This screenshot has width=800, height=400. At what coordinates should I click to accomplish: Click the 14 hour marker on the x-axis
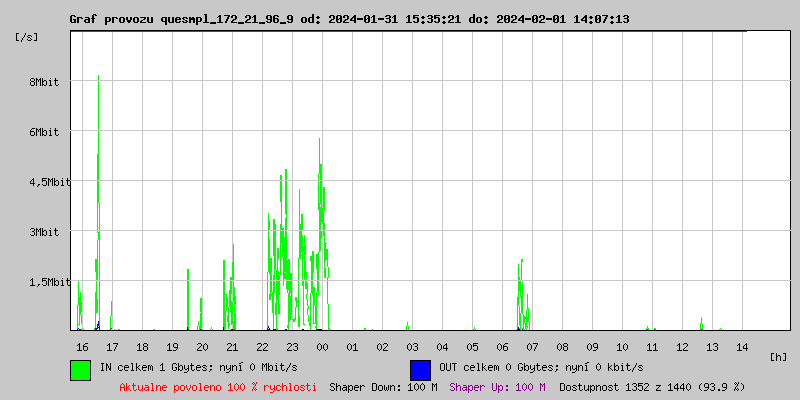(x=742, y=347)
